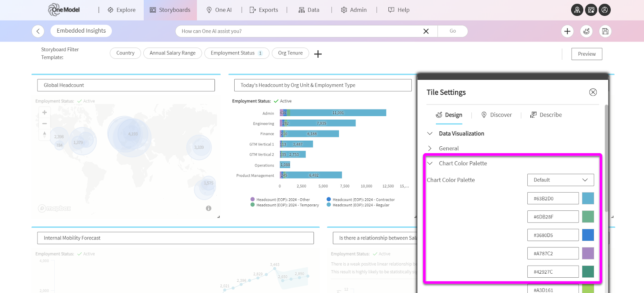Open the Explore menu
Viewport: 644px width, 293px height.
coord(122,10)
